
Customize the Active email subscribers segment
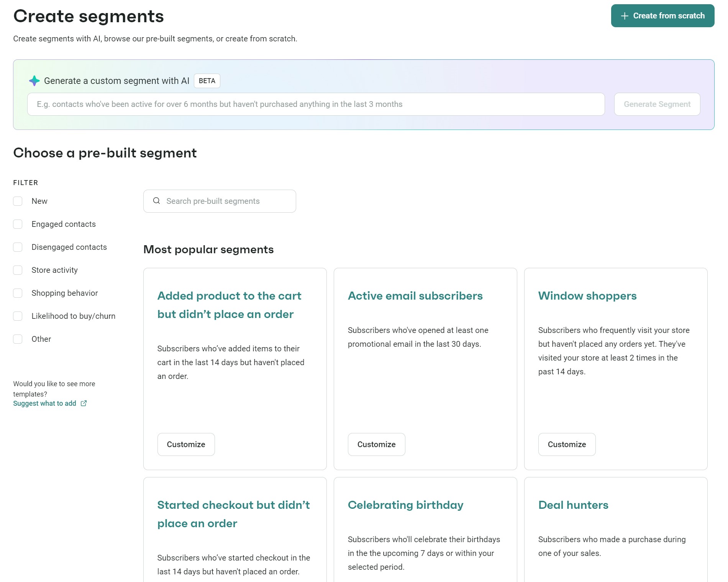click(376, 444)
